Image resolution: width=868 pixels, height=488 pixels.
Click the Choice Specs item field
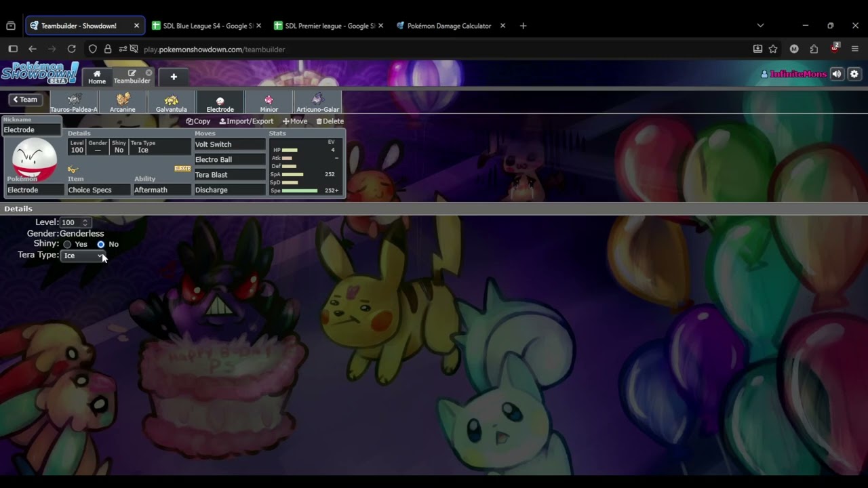point(99,190)
